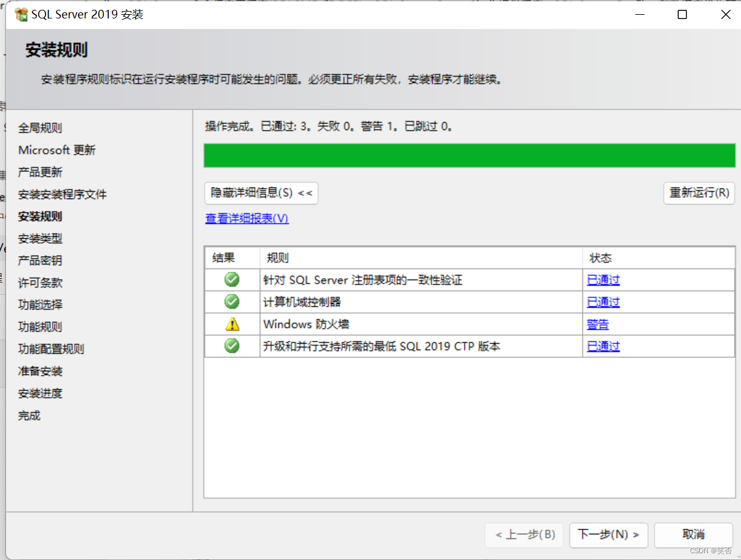Click the 安装规则 page heading
Viewport: 741px width, 560px height.
pyautogui.click(x=56, y=50)
